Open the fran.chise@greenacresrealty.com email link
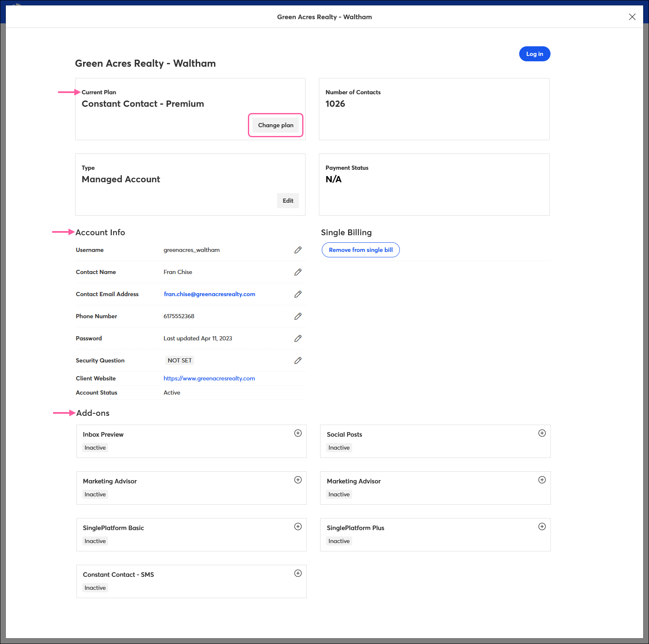649x644 pixels. tap(210, 294)
